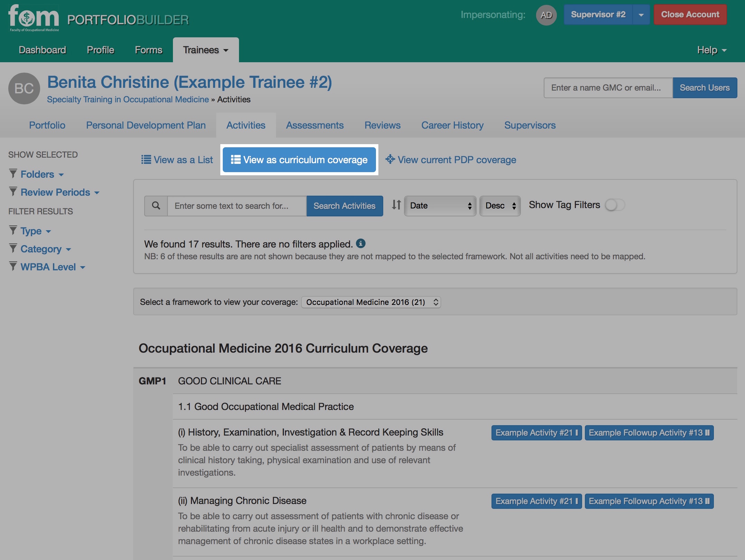Switch to the Reviews tab
745x560 pixels.
[383, 125]
